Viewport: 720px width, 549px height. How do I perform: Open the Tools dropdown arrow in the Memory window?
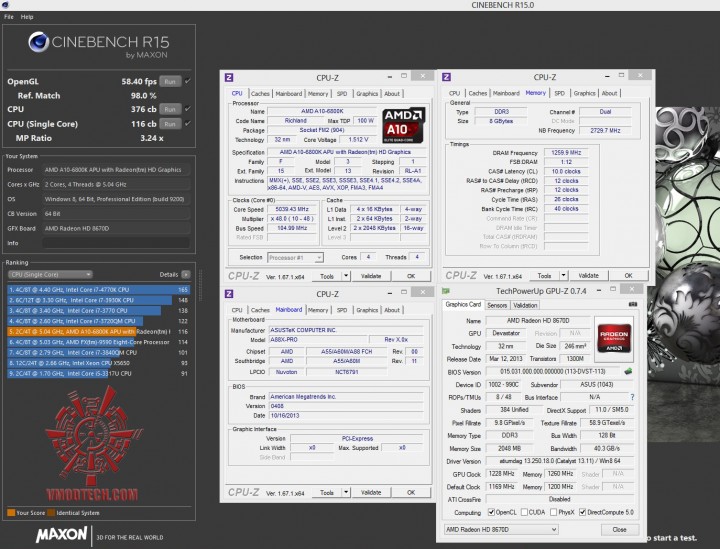563,275
